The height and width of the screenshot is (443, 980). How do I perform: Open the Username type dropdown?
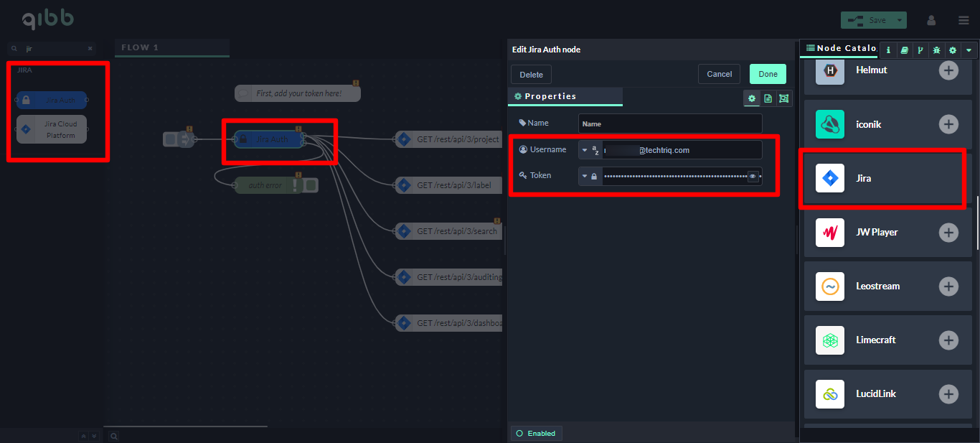pyautogui.click(x=585, y=150)
